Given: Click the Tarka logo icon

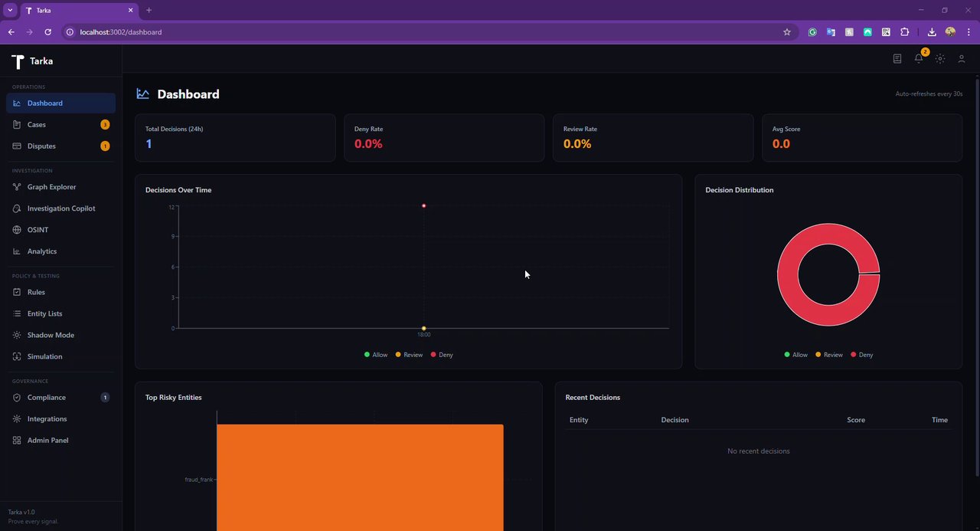Looking at the screenshot, I should coord(18,61).
